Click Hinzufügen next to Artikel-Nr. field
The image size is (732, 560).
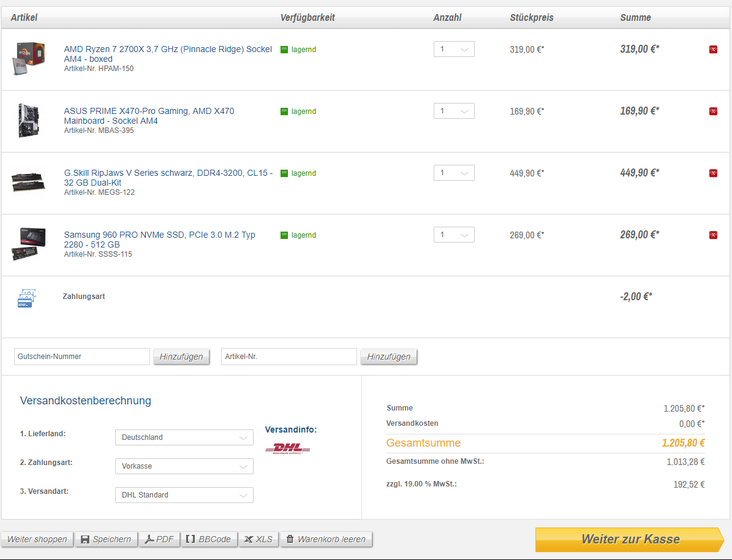(x=388, y=357)
